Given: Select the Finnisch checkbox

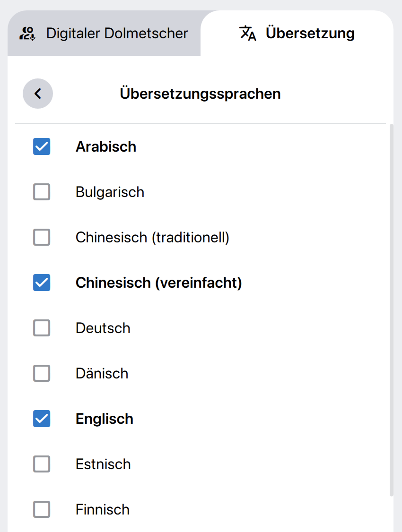Looking at the screenshot, I should (42, 509).
